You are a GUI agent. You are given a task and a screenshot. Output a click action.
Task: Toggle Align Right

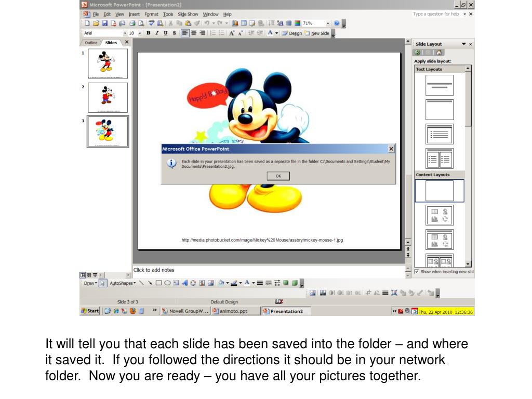point(202,33)
